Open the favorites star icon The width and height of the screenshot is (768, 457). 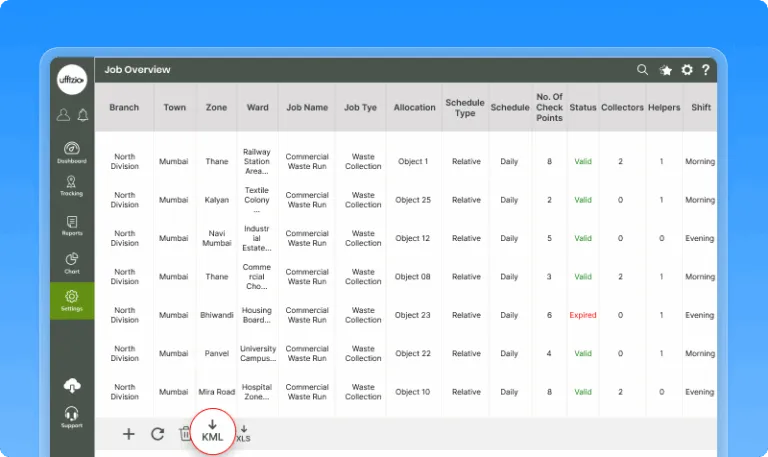pos(666,70)
